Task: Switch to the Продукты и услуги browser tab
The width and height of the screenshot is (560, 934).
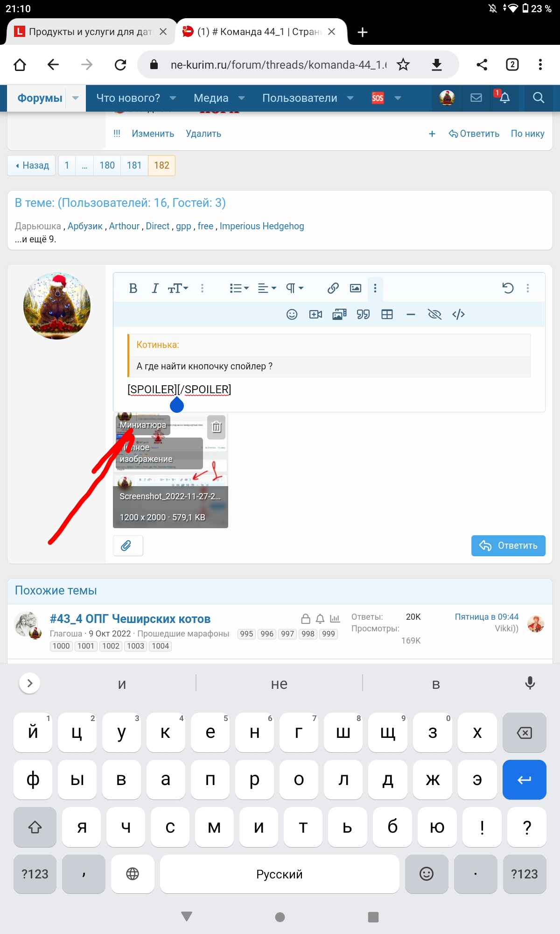Action: 91,32
